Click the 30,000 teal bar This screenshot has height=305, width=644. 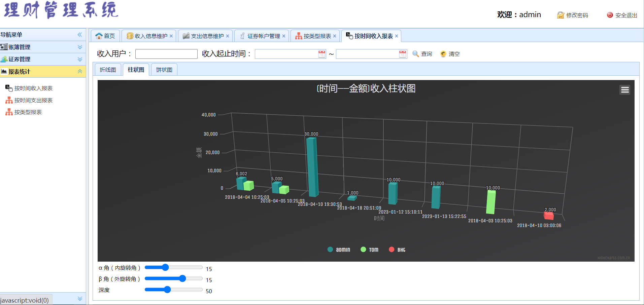(312, 167)
